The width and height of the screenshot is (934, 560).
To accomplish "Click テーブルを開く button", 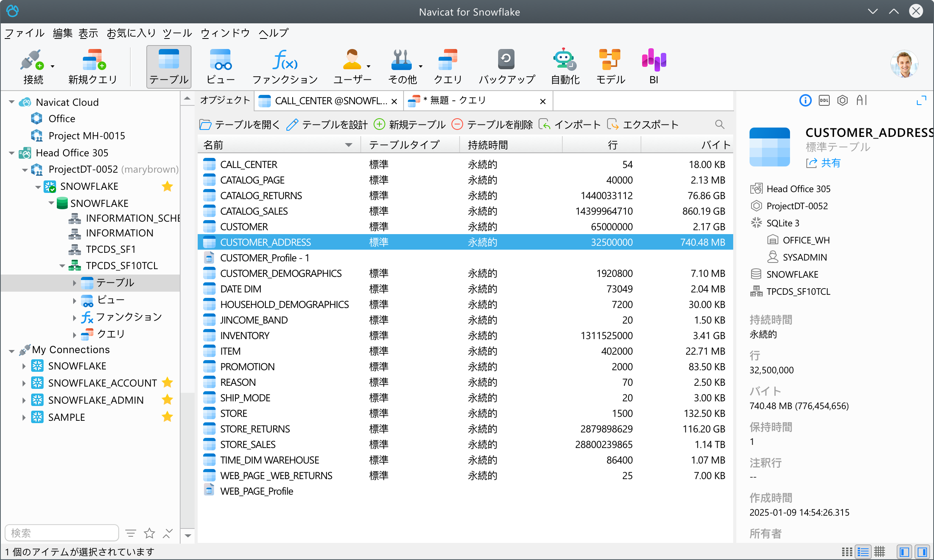I will tap(239, 124).
